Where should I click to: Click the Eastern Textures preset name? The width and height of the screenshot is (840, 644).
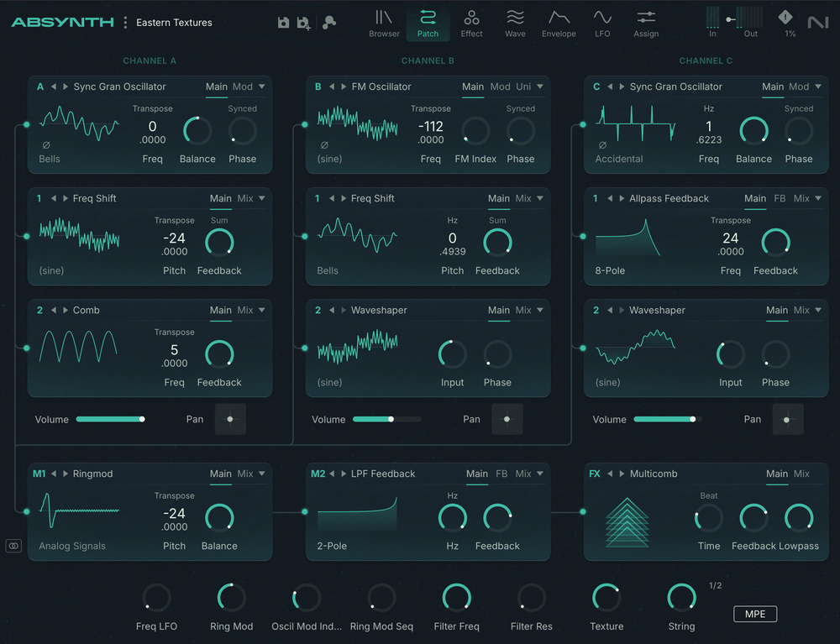[x=174, y=23]
